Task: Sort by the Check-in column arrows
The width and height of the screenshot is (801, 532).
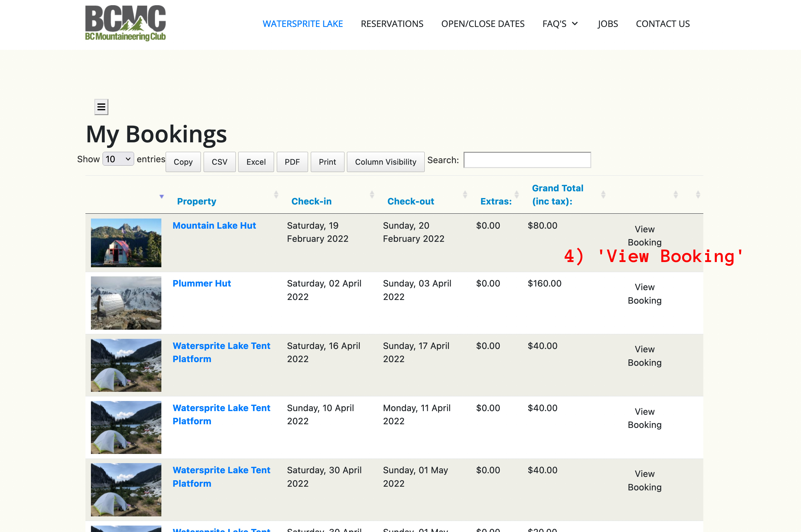Action: [372, 194]
